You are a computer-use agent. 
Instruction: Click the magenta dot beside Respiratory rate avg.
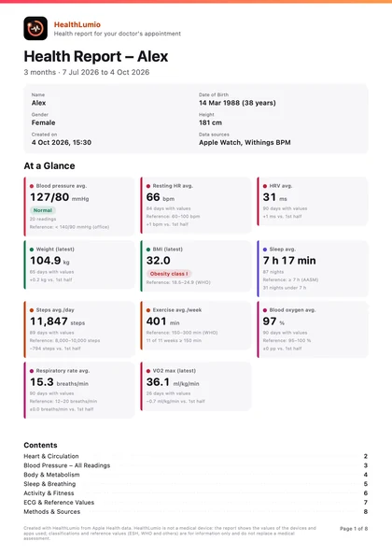(32, 371)
